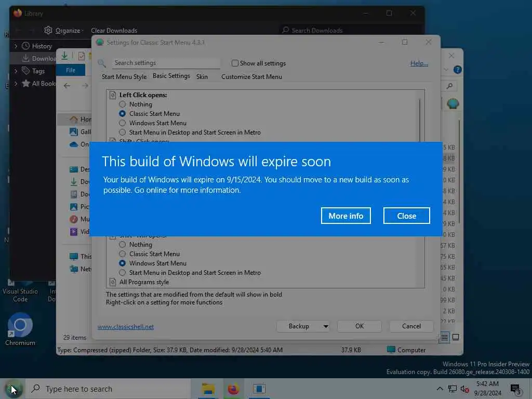Click Explorer back arrow button

[67, 86]
